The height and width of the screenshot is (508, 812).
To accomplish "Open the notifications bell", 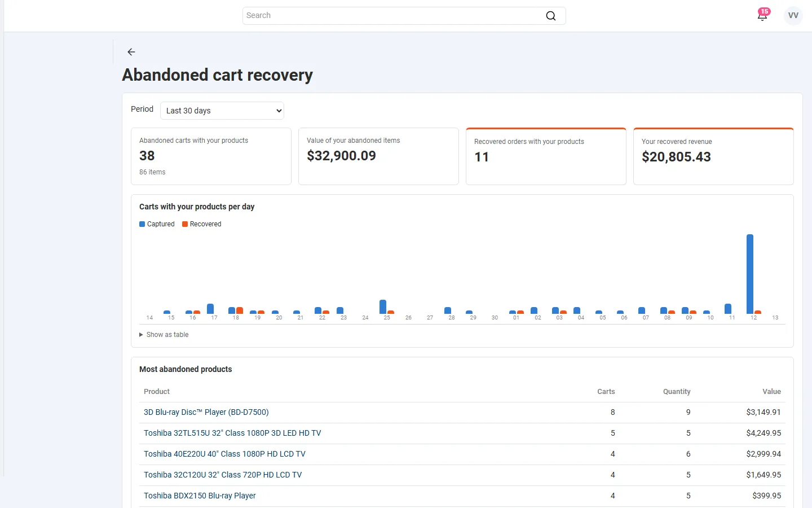I will 762,15.
